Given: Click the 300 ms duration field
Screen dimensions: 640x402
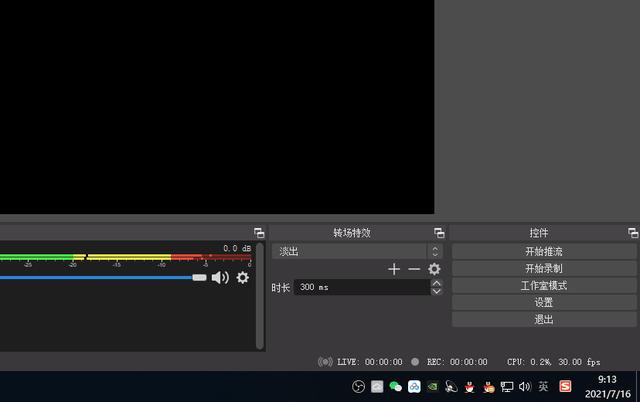Looking at the screenshot, I should [360, 287].
